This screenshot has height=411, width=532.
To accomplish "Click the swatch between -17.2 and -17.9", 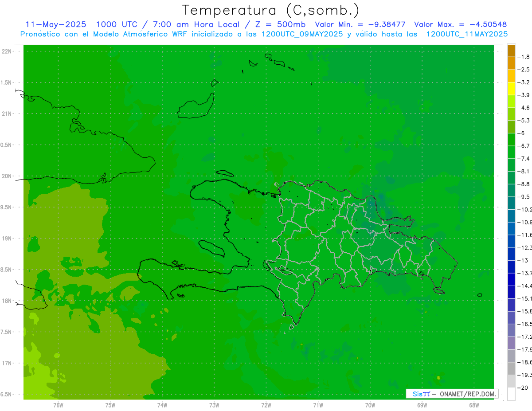I will click(x=511, y=343).
